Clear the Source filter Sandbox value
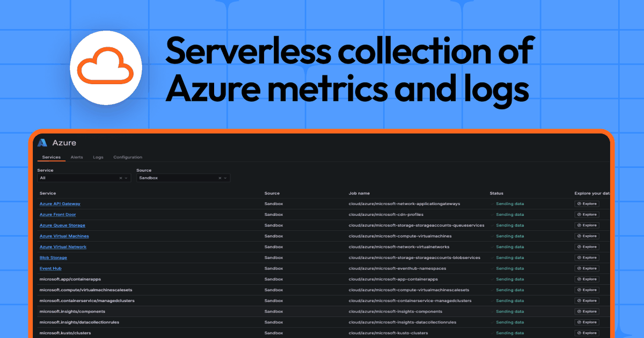The width and height of the screenshot is (644, 338). click(220, 178)
